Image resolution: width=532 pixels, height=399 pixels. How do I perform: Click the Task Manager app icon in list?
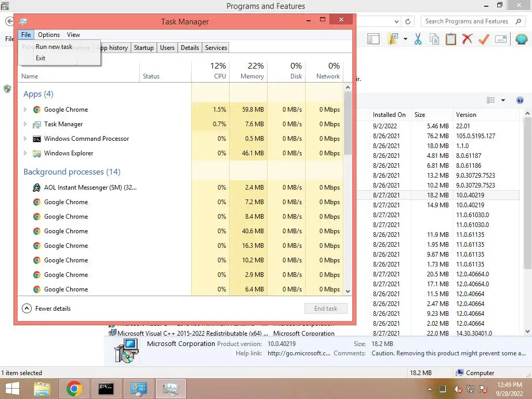pyautogui.click(x=37, y=124)
